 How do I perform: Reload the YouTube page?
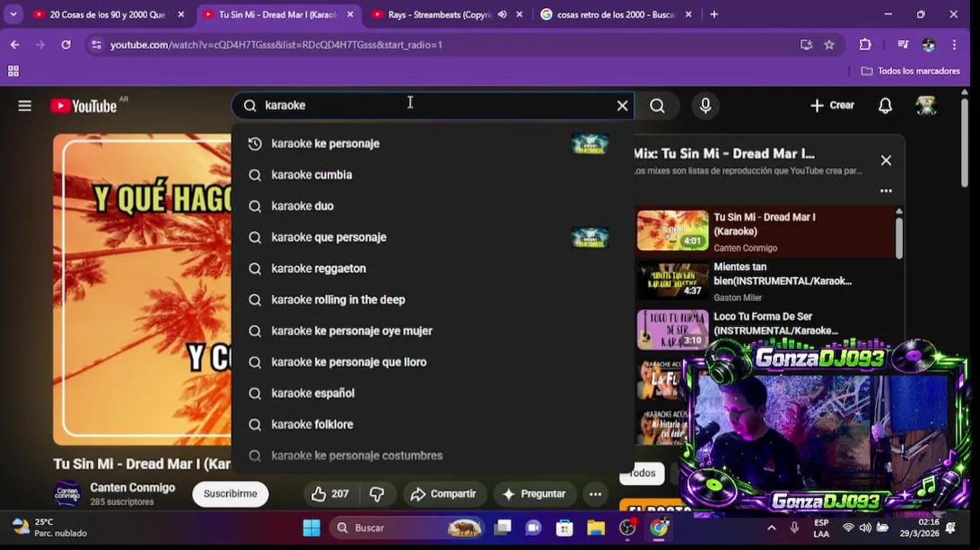coord(66,45)
